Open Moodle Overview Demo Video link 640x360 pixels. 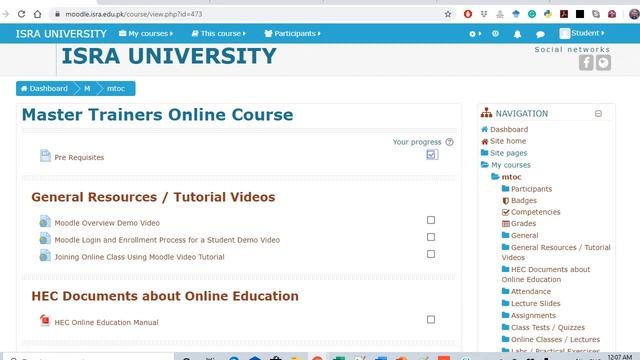tap(107, 223)
